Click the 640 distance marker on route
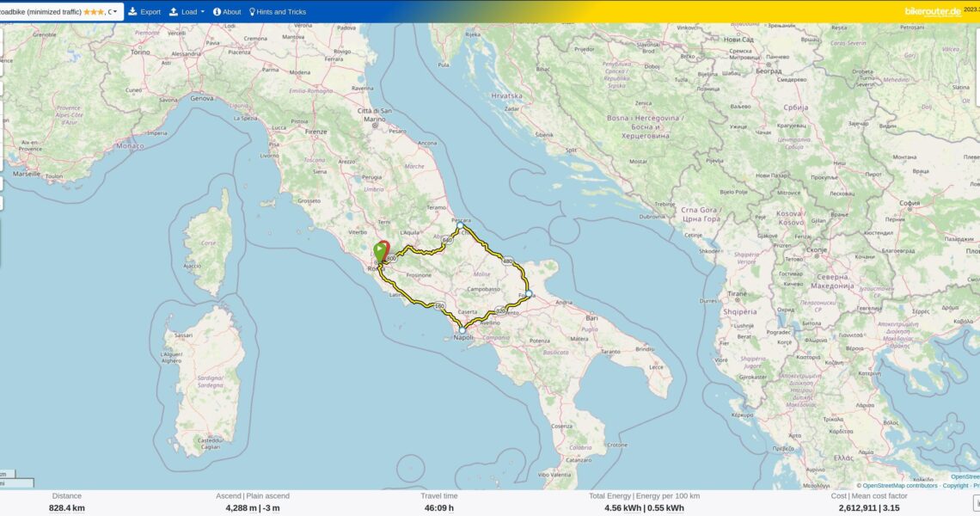The height and width of the screenshot is (516, 980). pos(447,240)
